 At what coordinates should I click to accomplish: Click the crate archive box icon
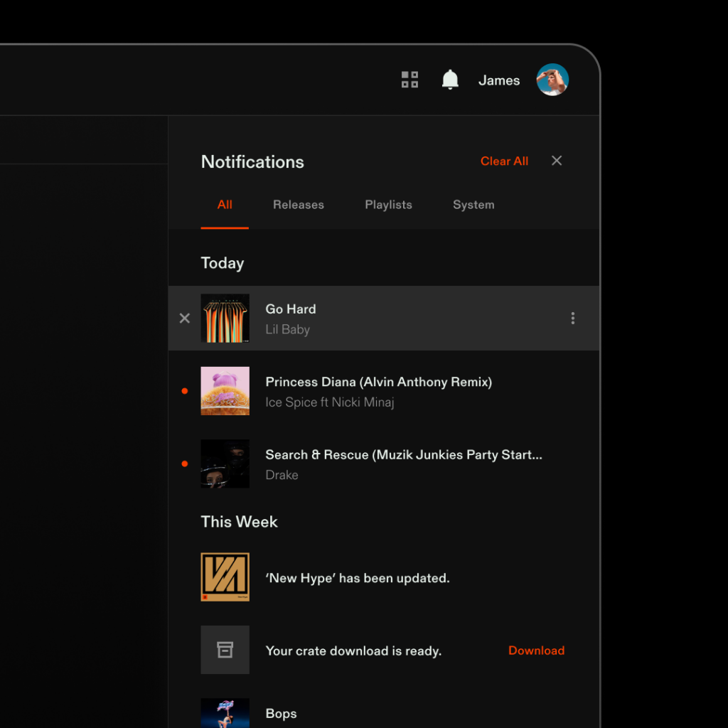click(225, 650)
